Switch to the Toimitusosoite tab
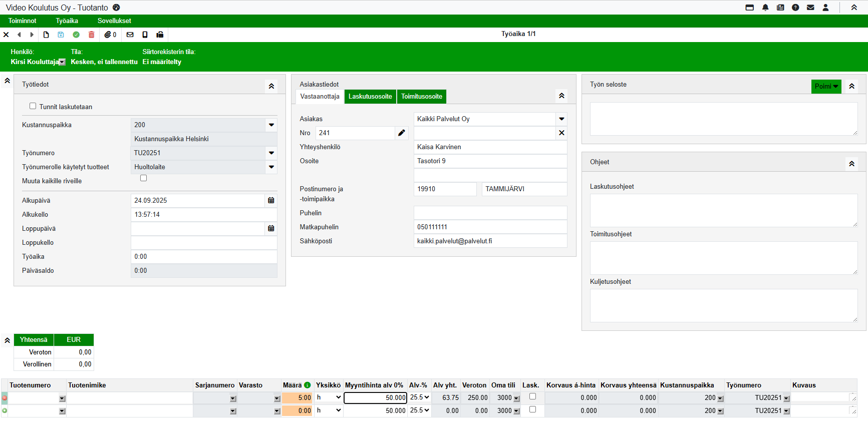This screenshot has width=868, height=425. [x=421, y=97]
